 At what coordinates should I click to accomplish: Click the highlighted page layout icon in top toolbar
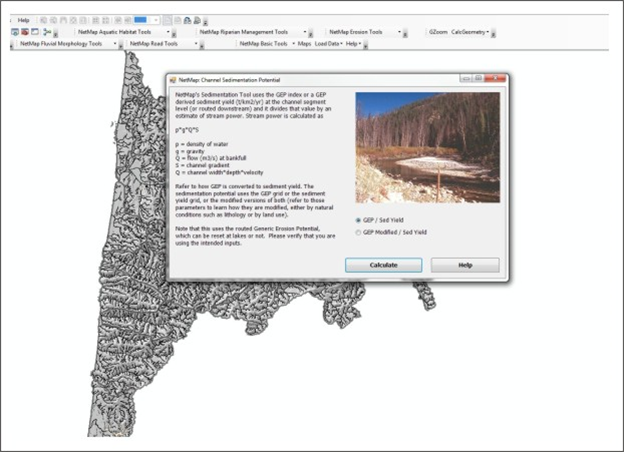(167, 20)
